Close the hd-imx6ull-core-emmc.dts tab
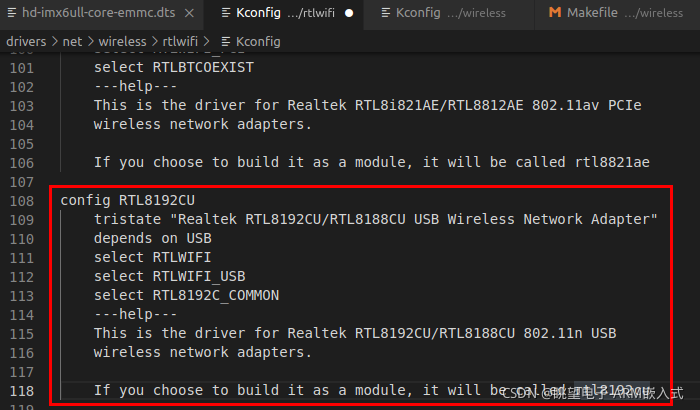Image resolution: width=700 pixels, height=410 pixels. pyautogui.click(x=189, y=13)
